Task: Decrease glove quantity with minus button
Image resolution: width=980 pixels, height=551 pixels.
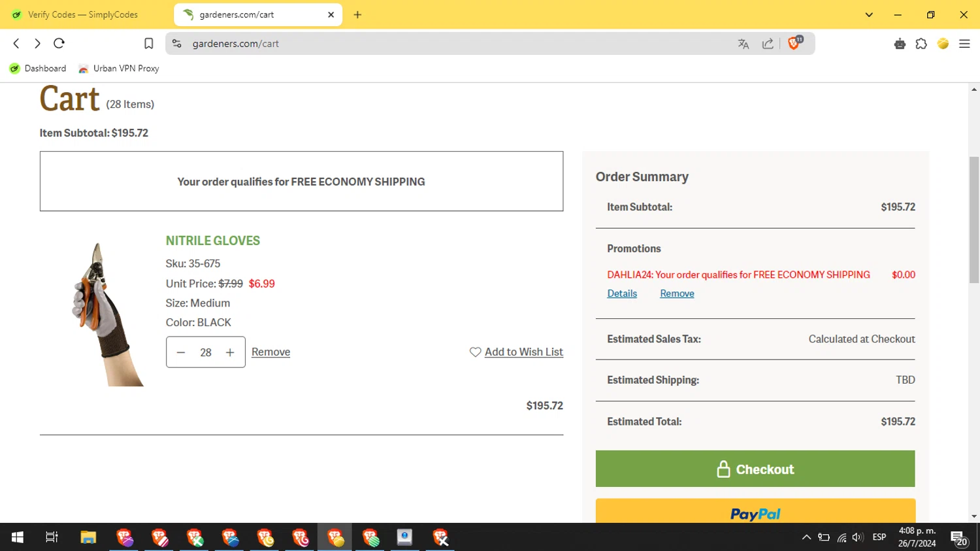Action: point(181,352)
